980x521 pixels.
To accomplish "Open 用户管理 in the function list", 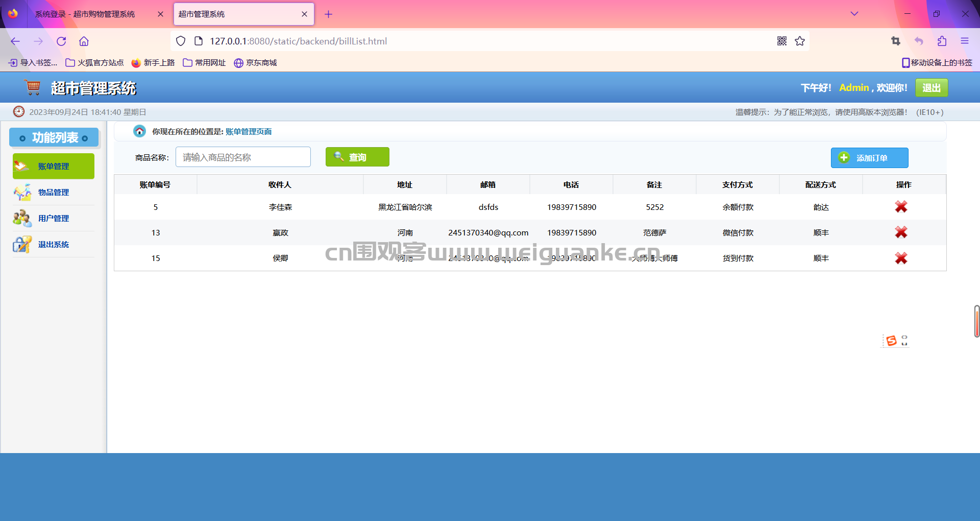I will point(54,219).
